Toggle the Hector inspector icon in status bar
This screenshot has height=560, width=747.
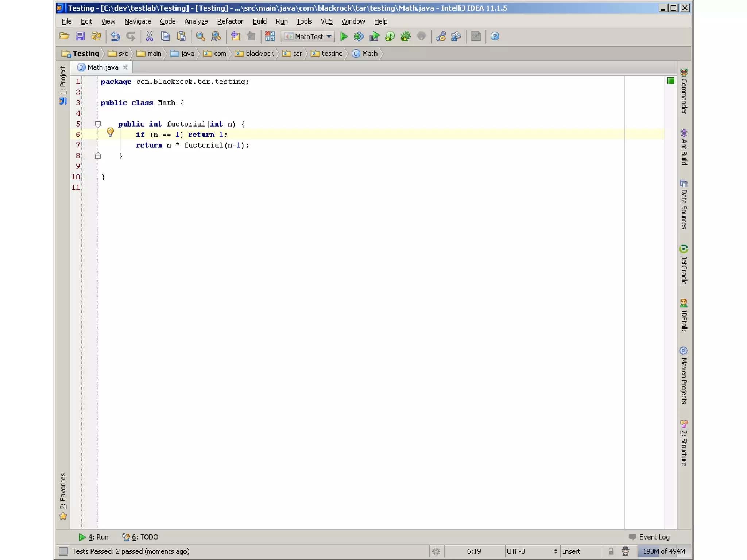625,551
